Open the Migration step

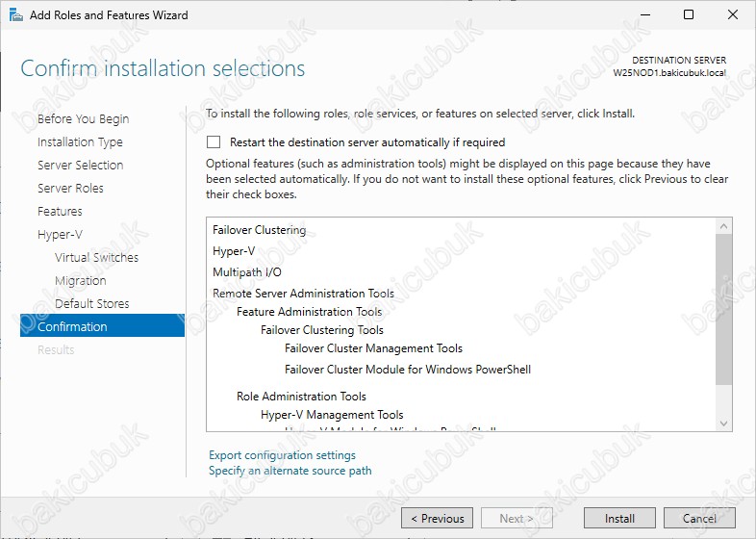[81, 280]
